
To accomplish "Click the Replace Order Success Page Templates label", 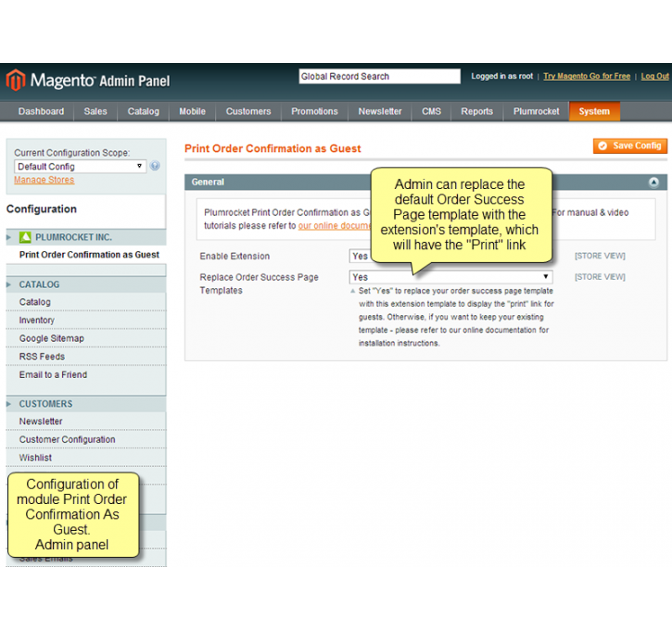I will pos(259,283).
